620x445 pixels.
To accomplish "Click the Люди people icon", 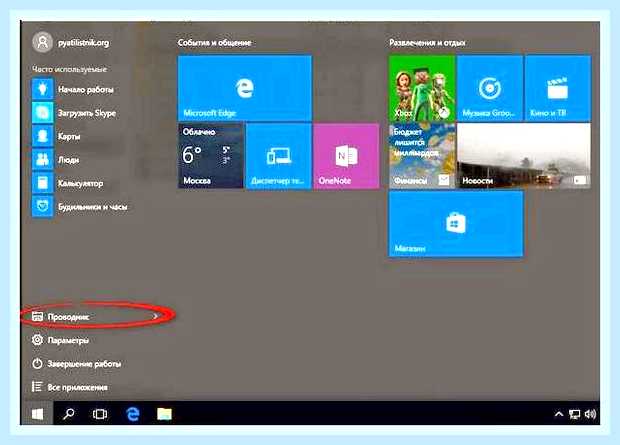I will [43, 160].
